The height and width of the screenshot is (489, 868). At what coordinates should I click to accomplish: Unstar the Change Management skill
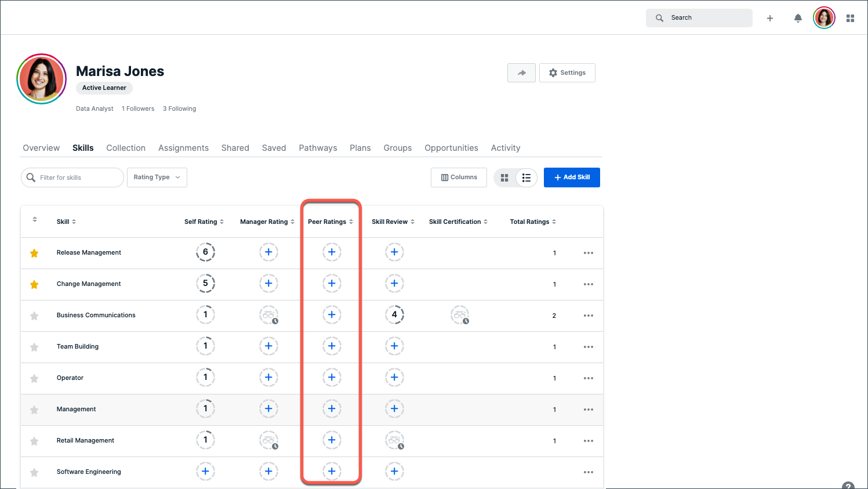pos(34,284)
